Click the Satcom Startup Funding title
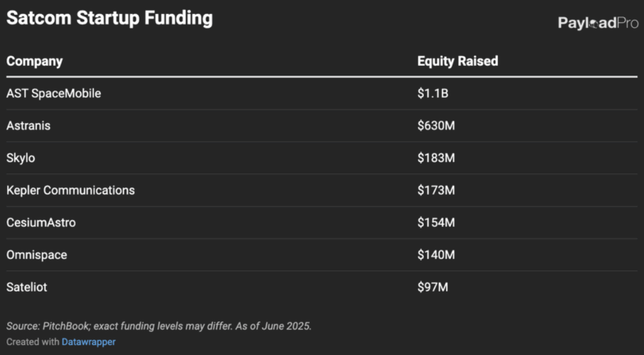The image size is (644, 355). pyautogui.click(x=109, y=18)
